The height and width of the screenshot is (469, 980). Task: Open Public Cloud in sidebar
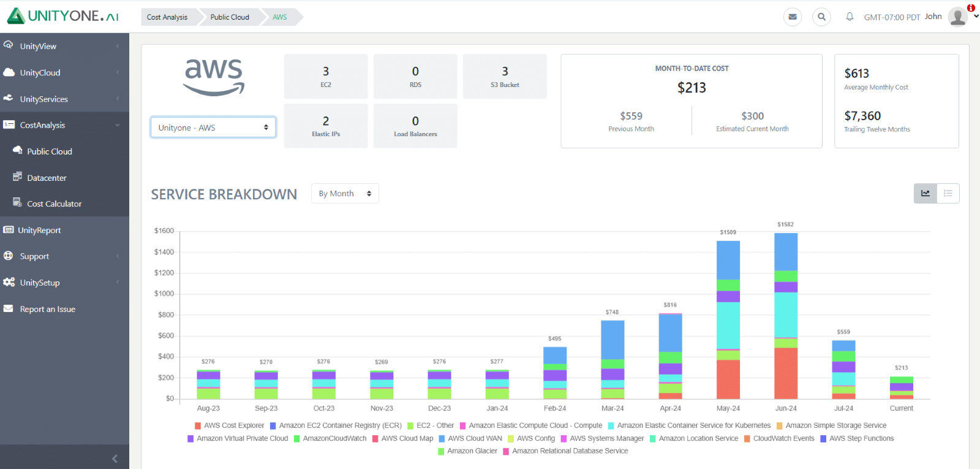click(50, 151)
